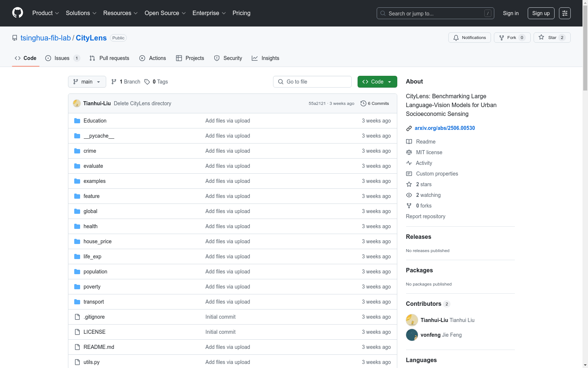Click the __pycache__ folder icon
This screenshot has width=588, height=368.
(x=77, y=136)
